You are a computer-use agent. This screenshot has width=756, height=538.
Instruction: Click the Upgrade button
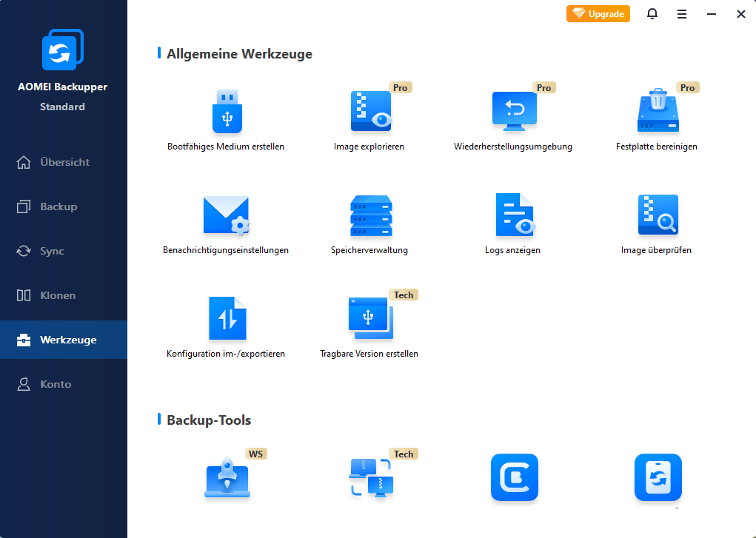click(598, 13)
